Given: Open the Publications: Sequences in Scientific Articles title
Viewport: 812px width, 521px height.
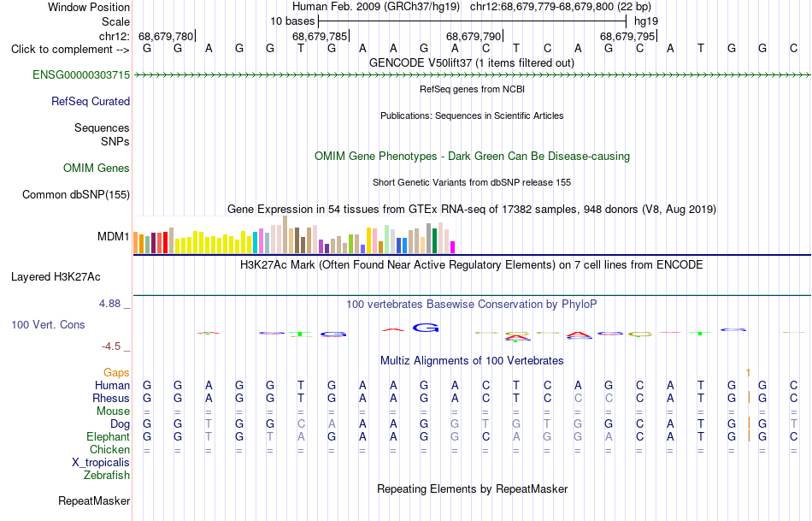Looking at the screenshot, I should tap(472, 115).
